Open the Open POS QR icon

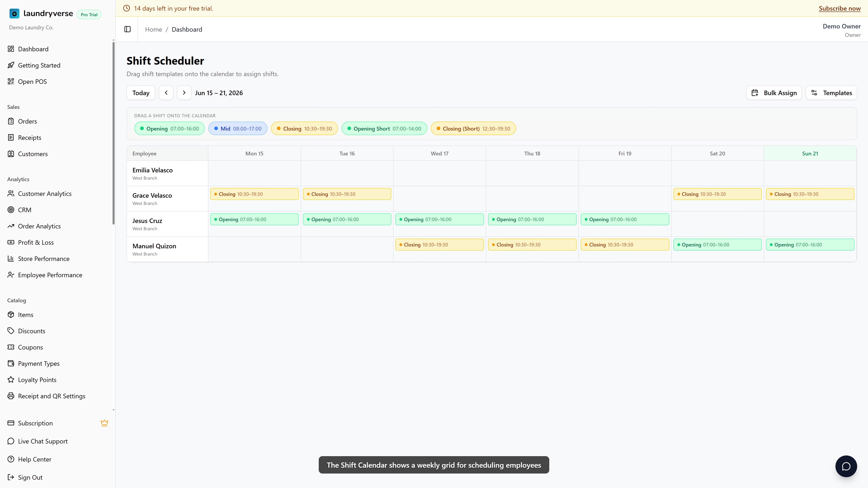click(11, 82)
